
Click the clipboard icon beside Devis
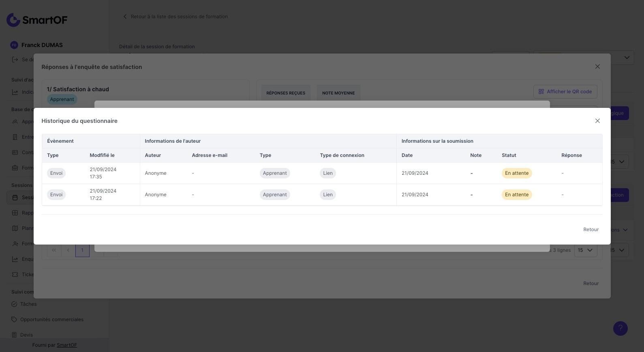(x=14, y=335)
